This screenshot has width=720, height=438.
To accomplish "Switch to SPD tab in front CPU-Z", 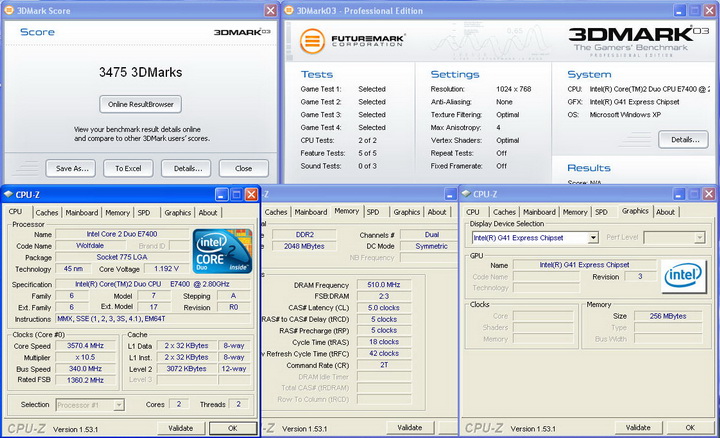I will click(144, 213).
